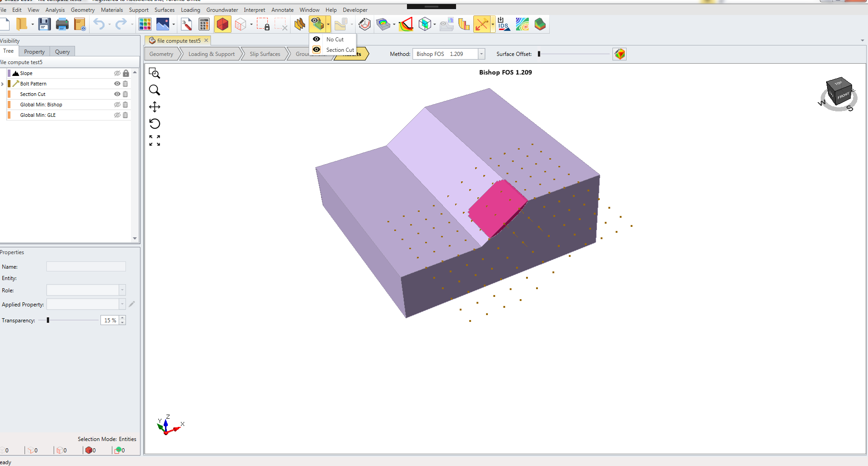The image size is (868, 466).
Task: Open the Applied Property dropdown
Action: pyautogui.click(x=122, y=304)
